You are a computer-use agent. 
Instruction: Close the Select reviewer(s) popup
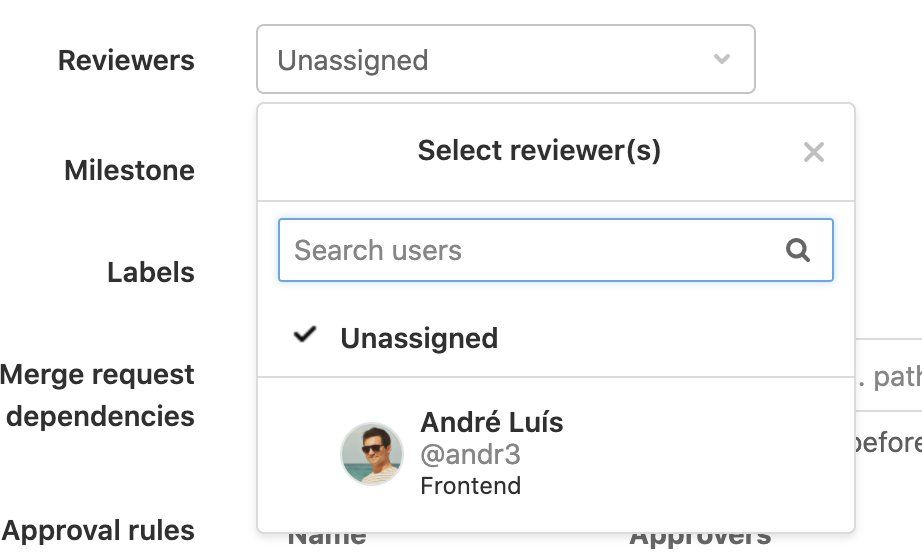[x=814, y=152]
